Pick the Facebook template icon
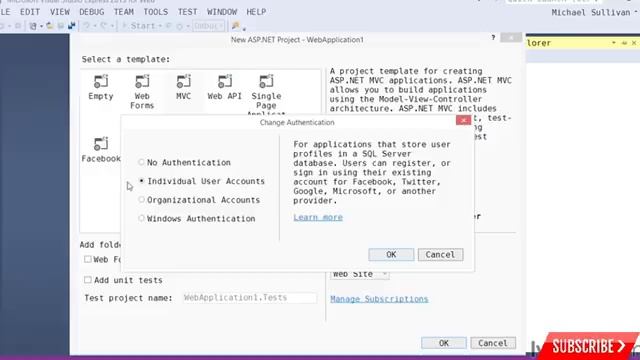 pos(101,144)
